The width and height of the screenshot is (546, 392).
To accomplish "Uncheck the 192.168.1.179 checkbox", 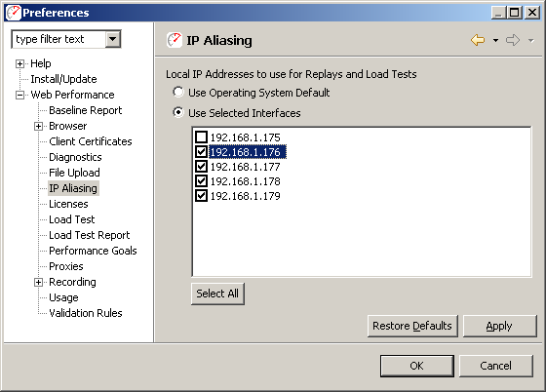I will coord(201,196).
